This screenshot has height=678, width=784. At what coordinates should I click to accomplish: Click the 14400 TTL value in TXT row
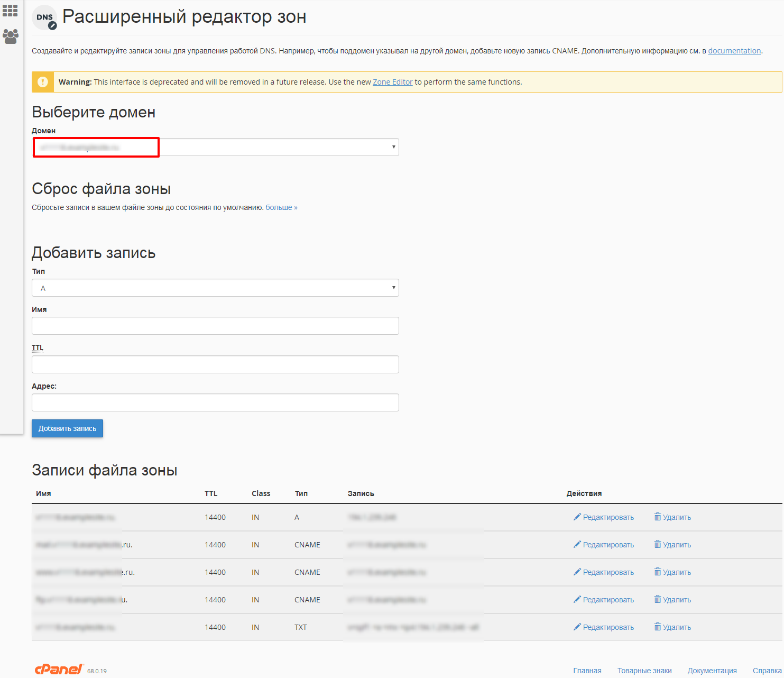point(215,627)
